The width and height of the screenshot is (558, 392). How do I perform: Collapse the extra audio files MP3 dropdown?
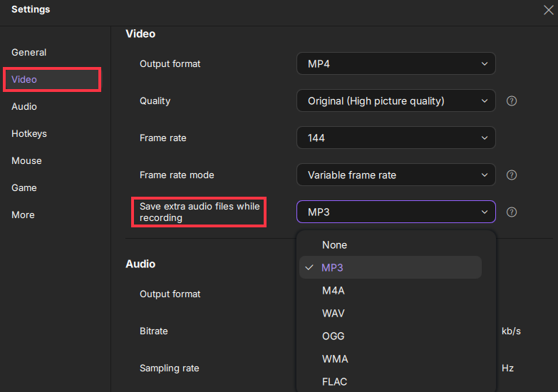tap(396, 212)
